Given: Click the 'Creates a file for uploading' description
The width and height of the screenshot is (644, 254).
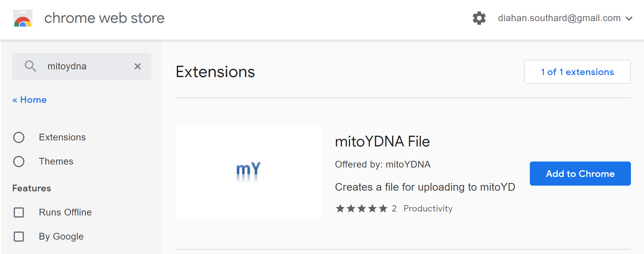Looking at the screenshot, I should point(425,187).
